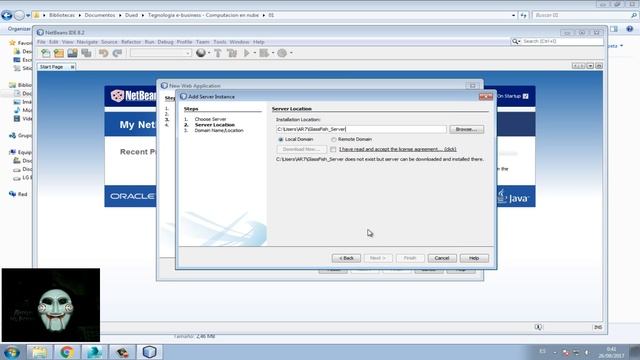Click the NetBeans cube icon on taskbar
The height and width of the screenshot is (360, 640).
tap(149, 352)
